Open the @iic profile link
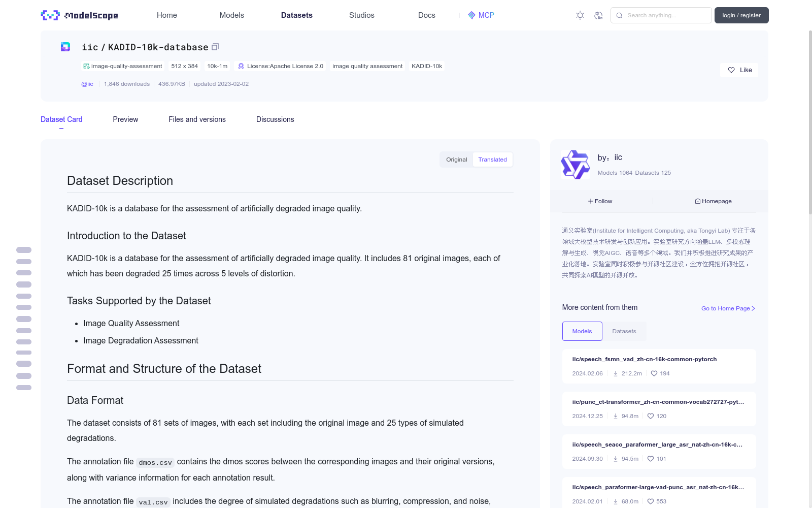 [x=87, y=84]
